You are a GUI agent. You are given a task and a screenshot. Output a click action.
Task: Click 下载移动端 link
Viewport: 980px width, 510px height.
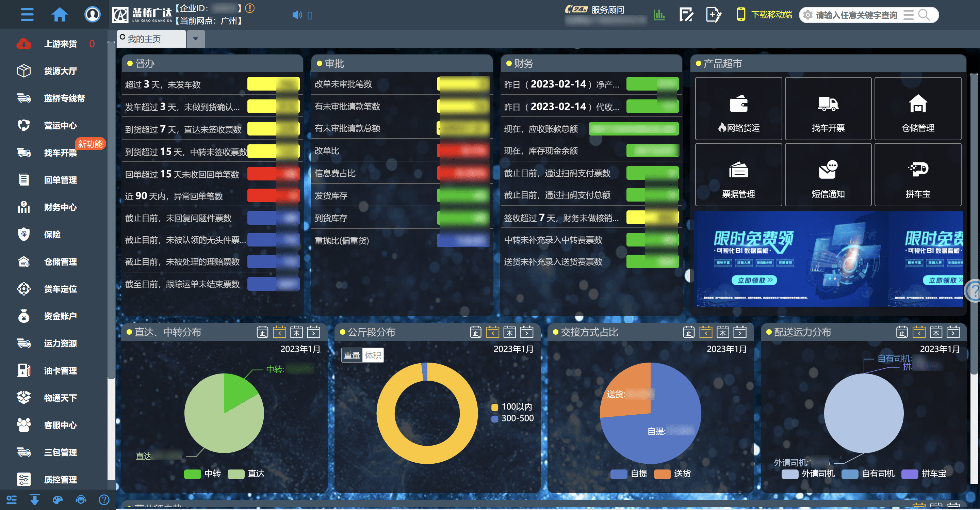[x=771, y=15]
